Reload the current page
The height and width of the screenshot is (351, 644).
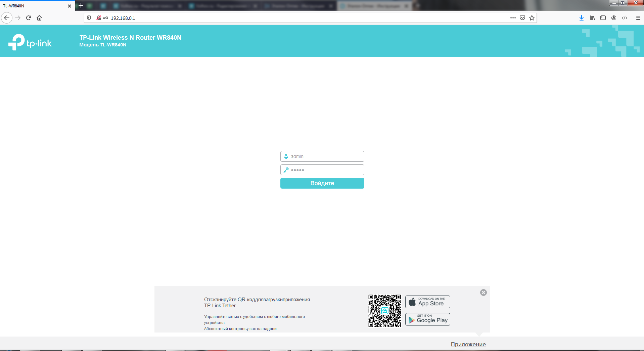tap(29, 18)
